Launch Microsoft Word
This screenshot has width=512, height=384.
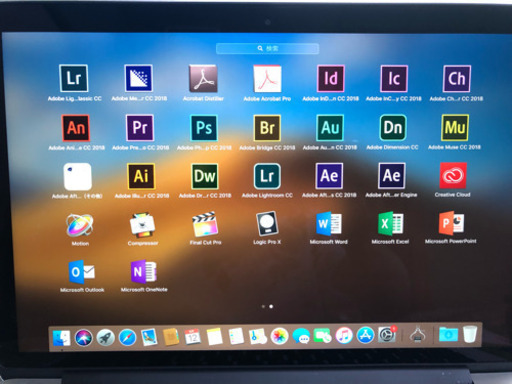pyautogui.click(x=329, y=223)
